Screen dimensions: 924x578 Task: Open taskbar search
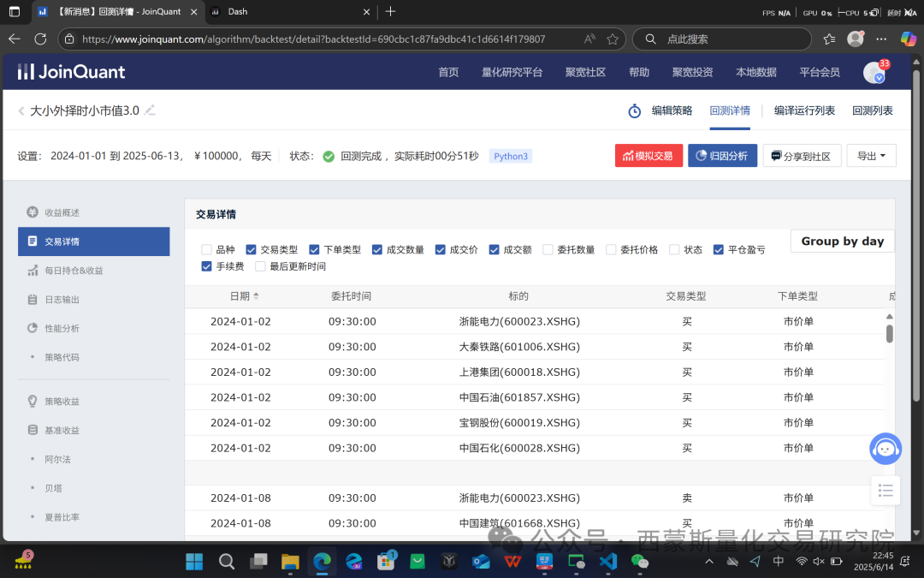(226, 561)
